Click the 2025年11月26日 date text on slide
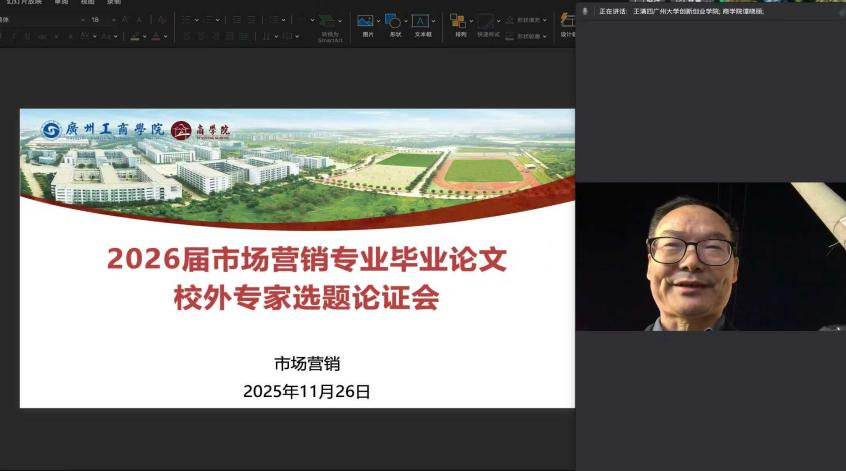846x471 pixels. point(307,392)
